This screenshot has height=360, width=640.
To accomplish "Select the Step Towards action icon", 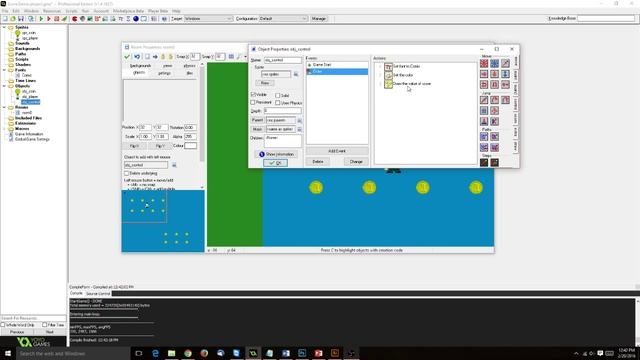I will click(484, 162).
